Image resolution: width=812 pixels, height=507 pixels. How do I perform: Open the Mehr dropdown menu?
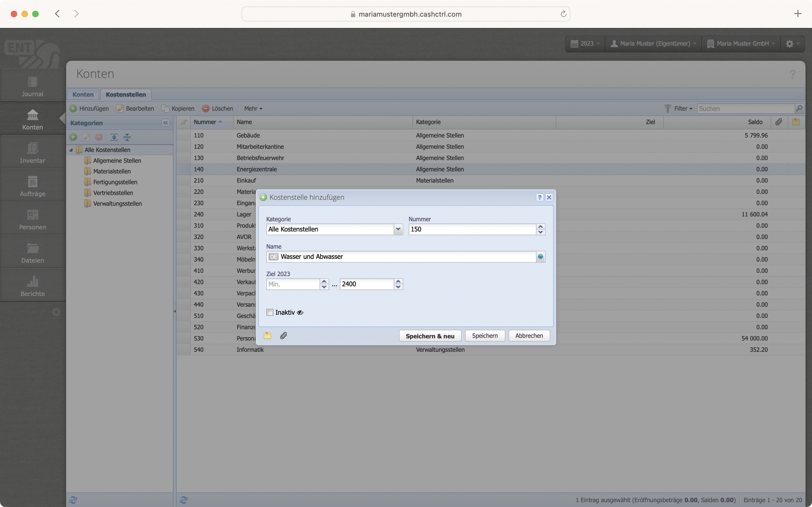(x=253, y=108)
